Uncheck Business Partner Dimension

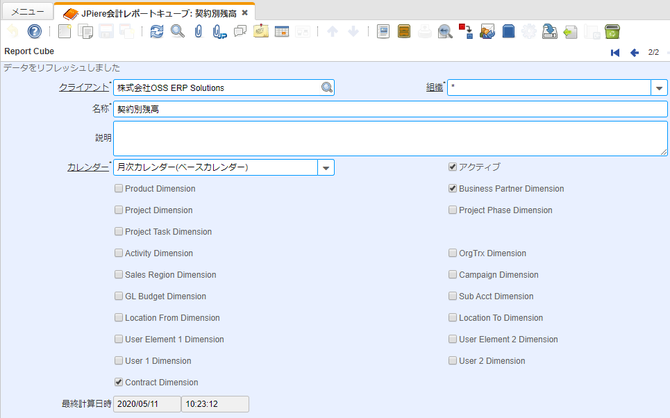[453, 188]
